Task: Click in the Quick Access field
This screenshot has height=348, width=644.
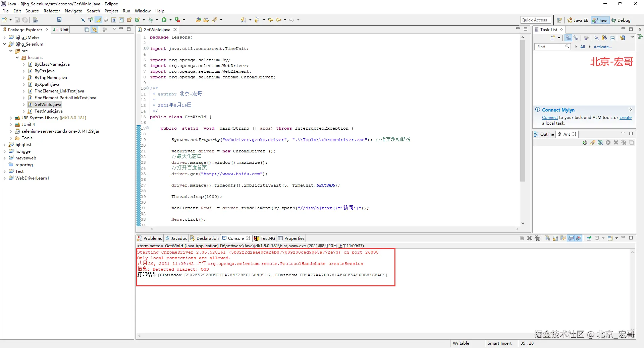Action: coord(536,20)
